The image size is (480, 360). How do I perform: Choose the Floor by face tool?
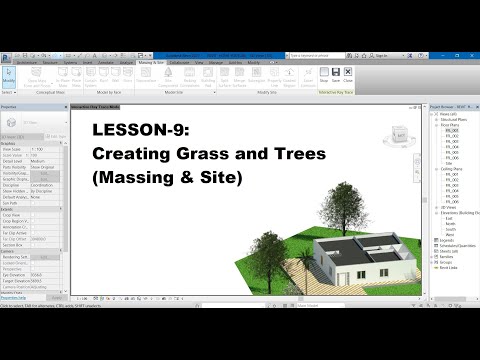coord(128,75)
